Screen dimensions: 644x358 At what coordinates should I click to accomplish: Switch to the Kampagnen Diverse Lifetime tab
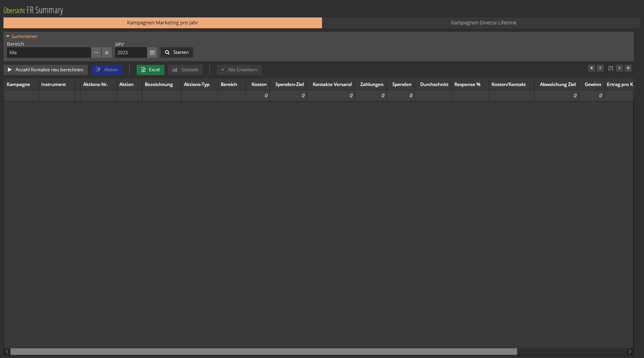coord(483,22)
